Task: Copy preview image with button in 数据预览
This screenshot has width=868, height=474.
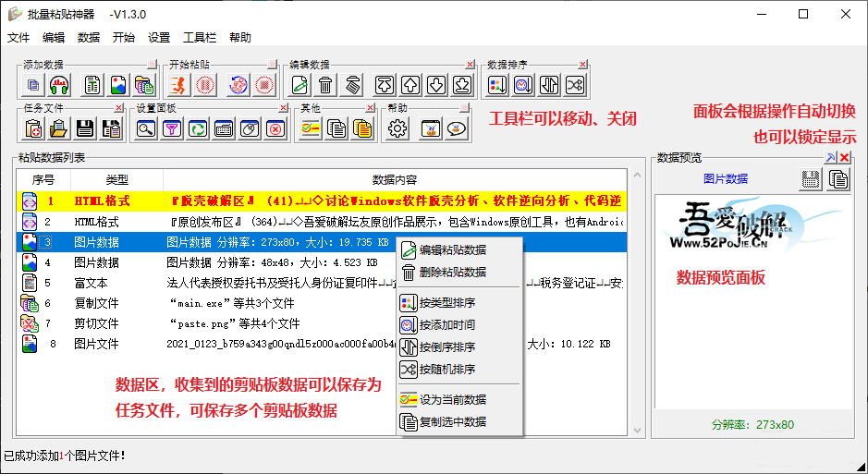Action: [x=838, y=179]
